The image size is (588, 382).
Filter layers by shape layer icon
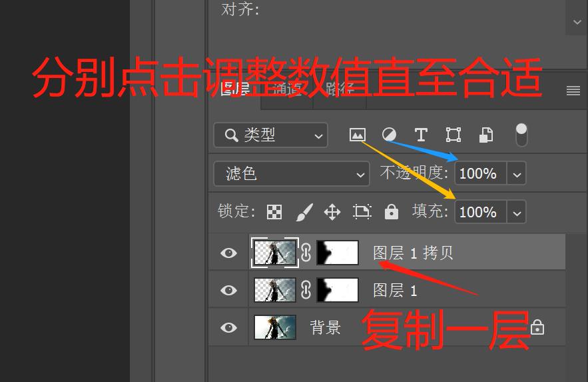pyautogui.click(x=453, y=135)
